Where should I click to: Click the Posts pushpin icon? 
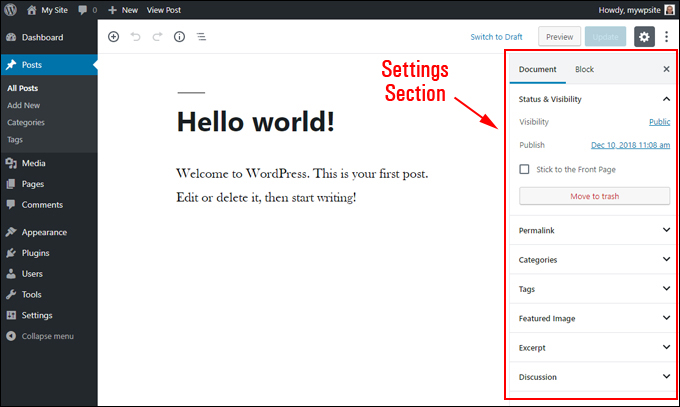pyautogui.click(x=11, y=65)
